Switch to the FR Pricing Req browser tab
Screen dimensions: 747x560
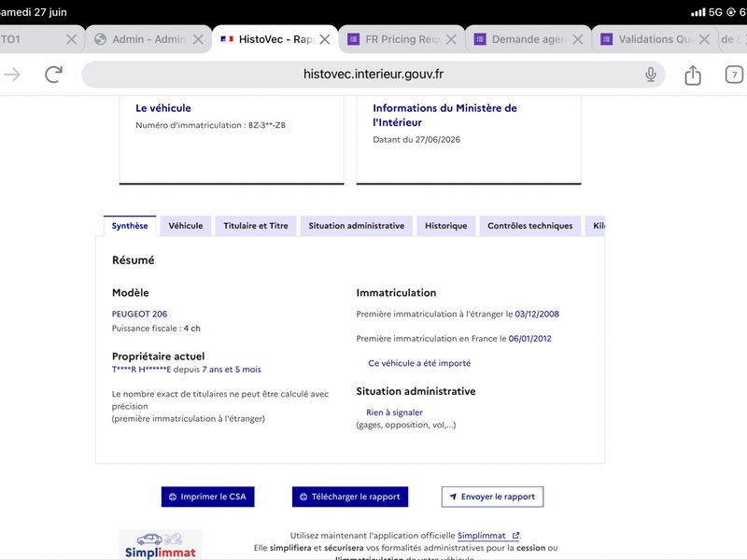tap(402, 39)
